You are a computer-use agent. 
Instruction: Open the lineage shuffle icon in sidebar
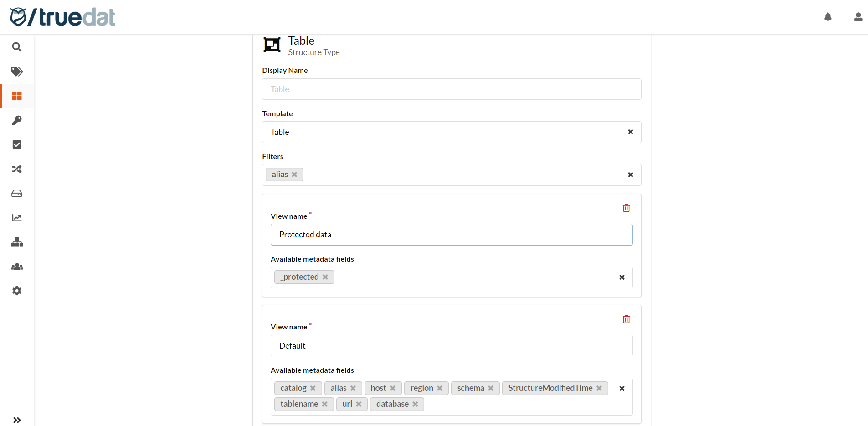tap(17, 169)
